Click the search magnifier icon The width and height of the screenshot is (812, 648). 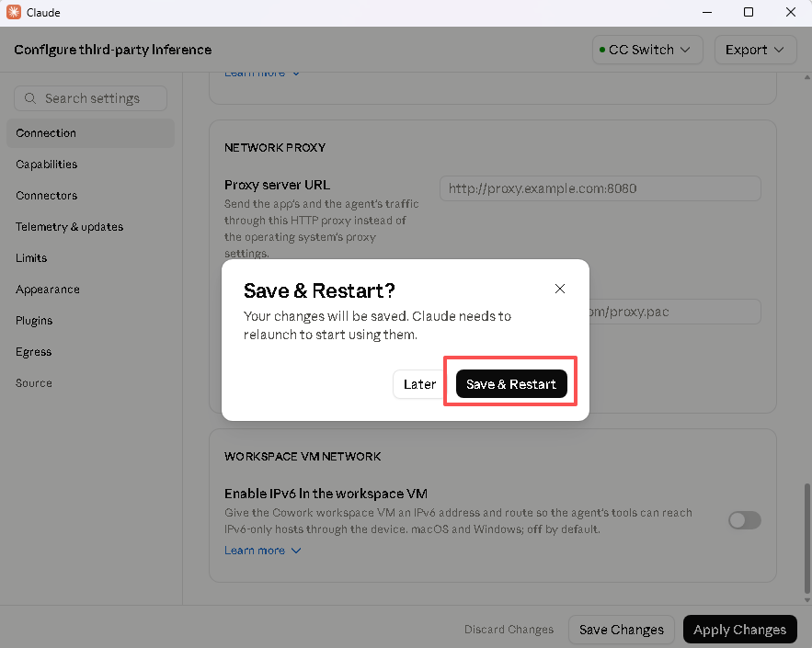point(30,98)
